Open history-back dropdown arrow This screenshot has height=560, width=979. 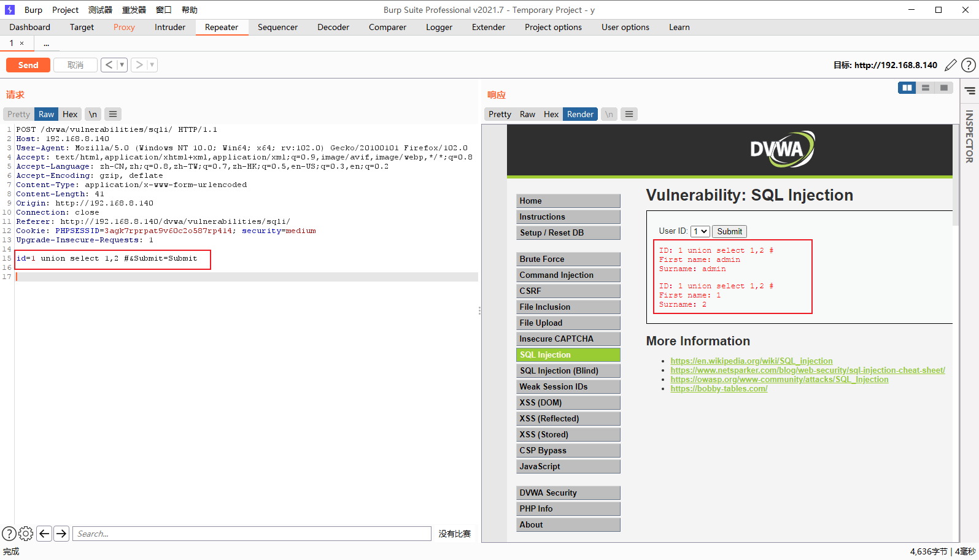point(122,65)
